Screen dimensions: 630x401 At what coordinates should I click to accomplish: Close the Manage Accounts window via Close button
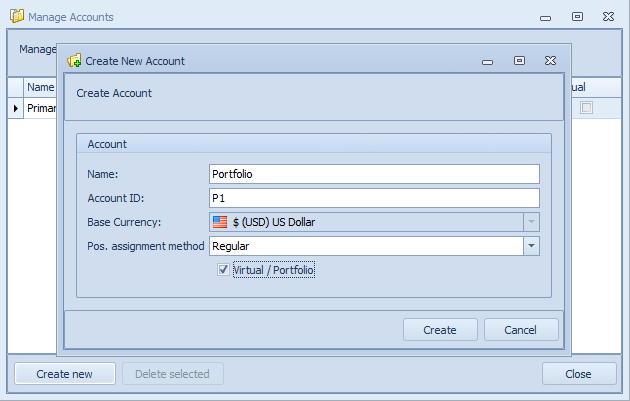click(x=579, y=374)
